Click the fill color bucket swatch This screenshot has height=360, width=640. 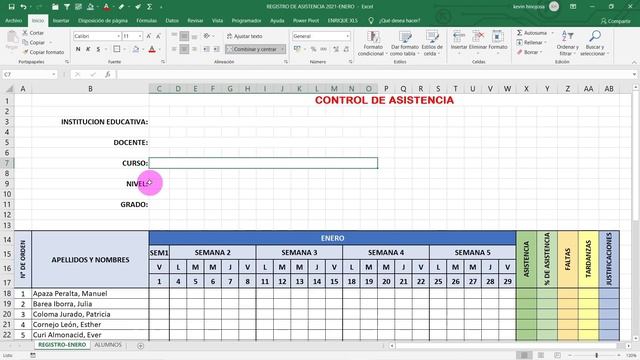pos(136,49)
